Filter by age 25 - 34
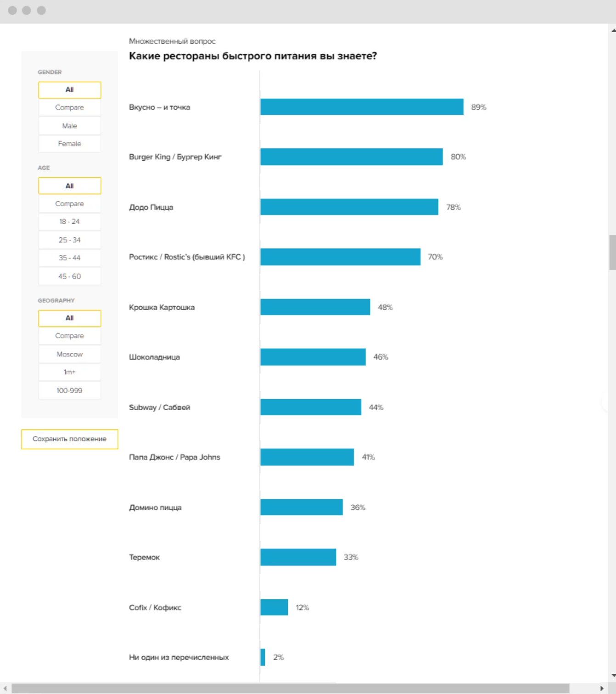 click(69, 240)
